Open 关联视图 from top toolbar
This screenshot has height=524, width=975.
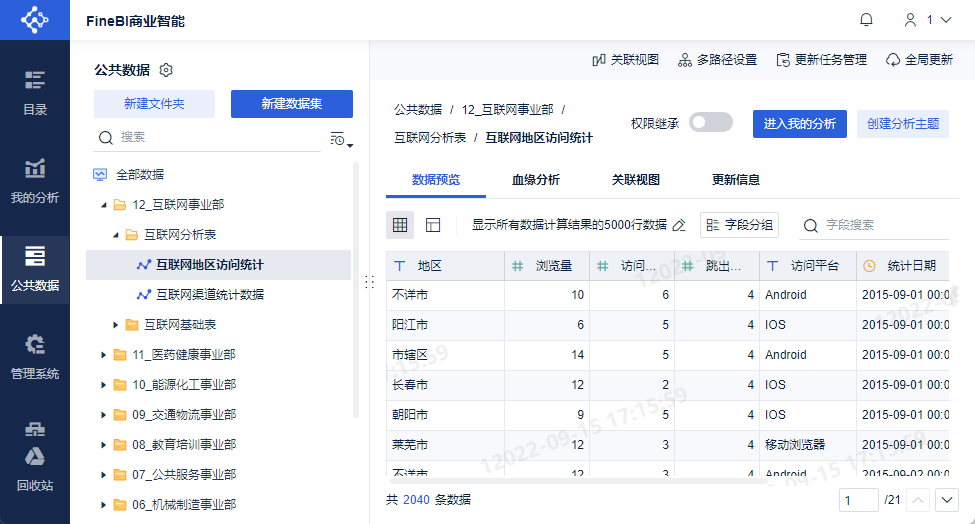tap(626, 60)
